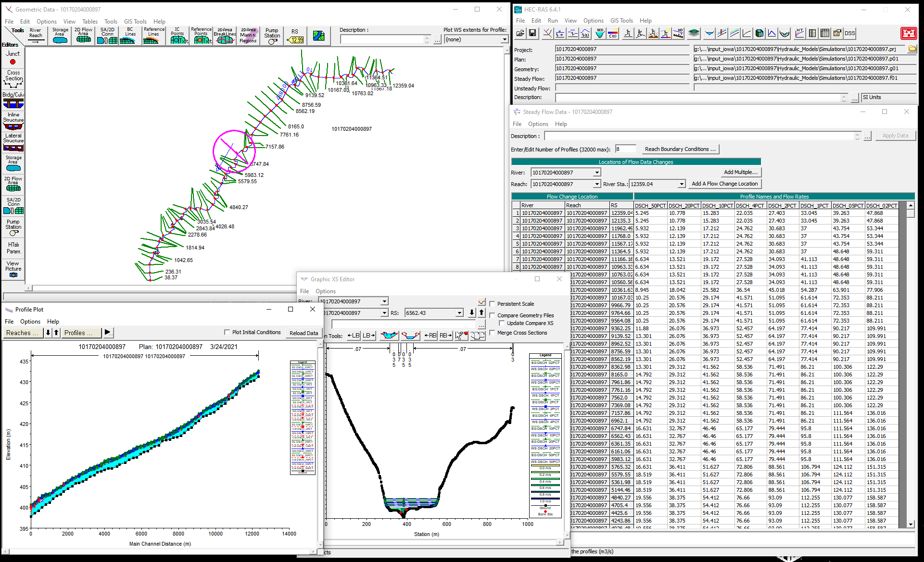Select the 2D Area BreakLines tool

click(x=225, y=36)
